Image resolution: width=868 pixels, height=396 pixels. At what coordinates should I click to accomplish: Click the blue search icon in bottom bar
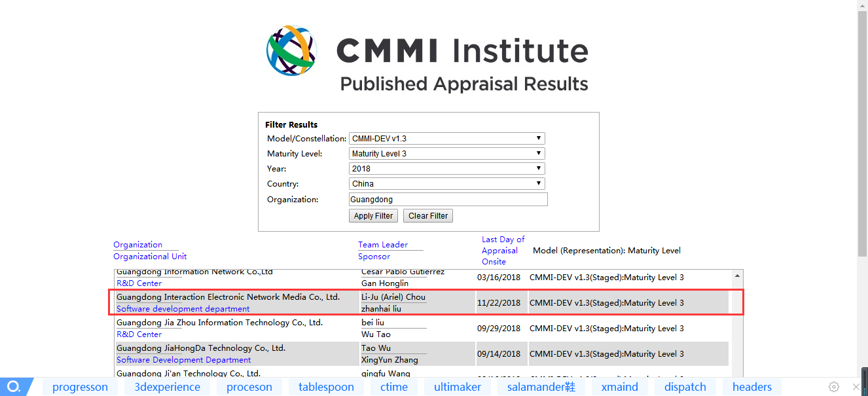coord(14,386)
